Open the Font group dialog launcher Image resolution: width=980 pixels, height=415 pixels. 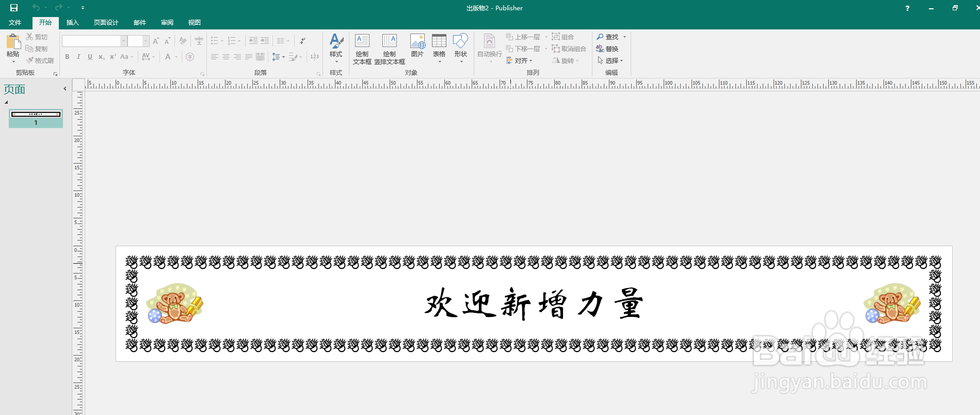(202, 74)
